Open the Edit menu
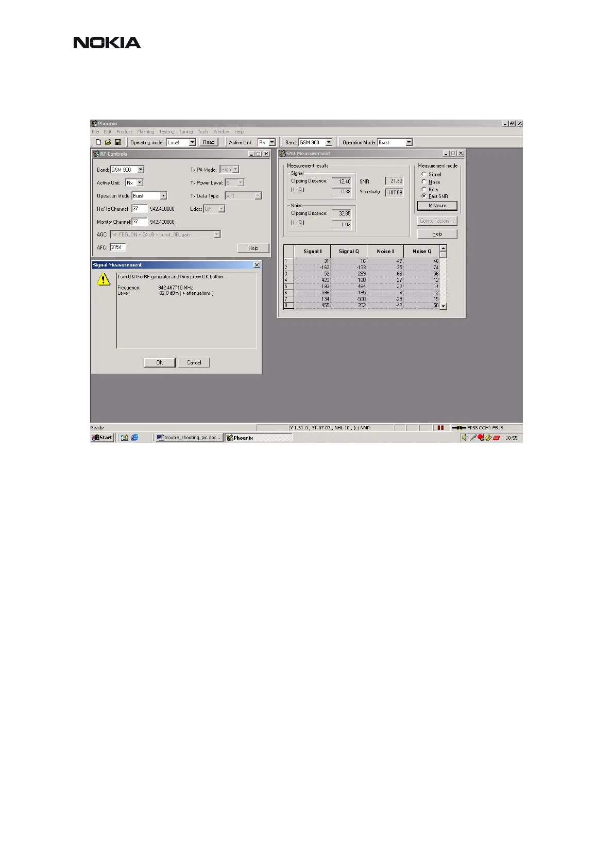613x868 pixels. 107,132
